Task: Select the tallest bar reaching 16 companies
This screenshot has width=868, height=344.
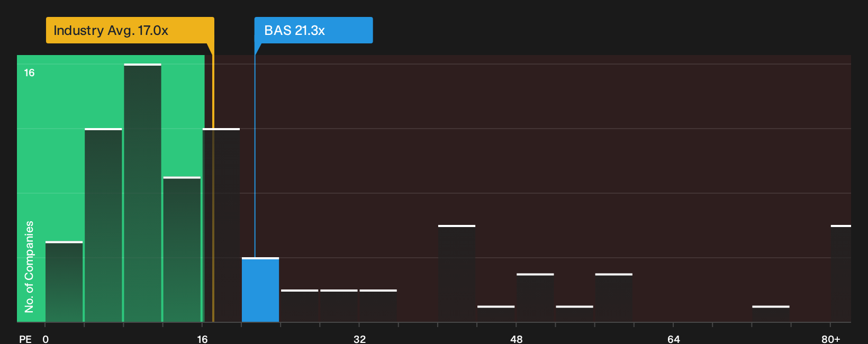Action: coord(142,193)
